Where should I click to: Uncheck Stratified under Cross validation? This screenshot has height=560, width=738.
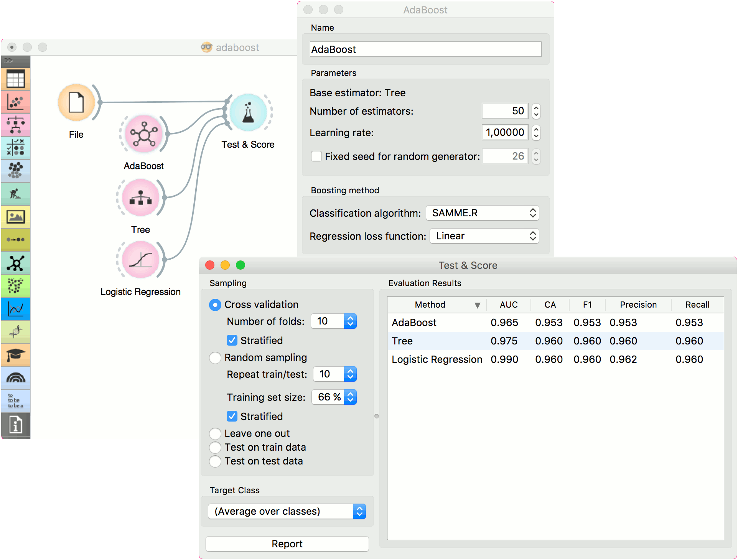[x=232, y=341]
